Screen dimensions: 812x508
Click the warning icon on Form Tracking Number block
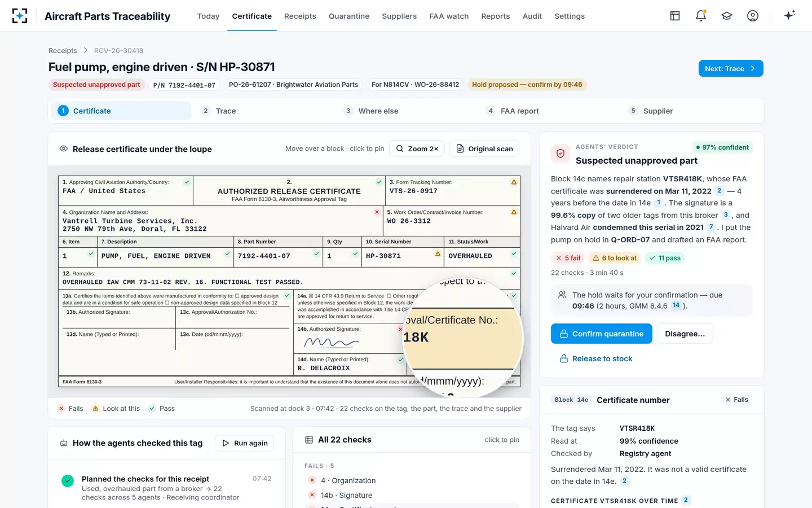click(514, 182)
